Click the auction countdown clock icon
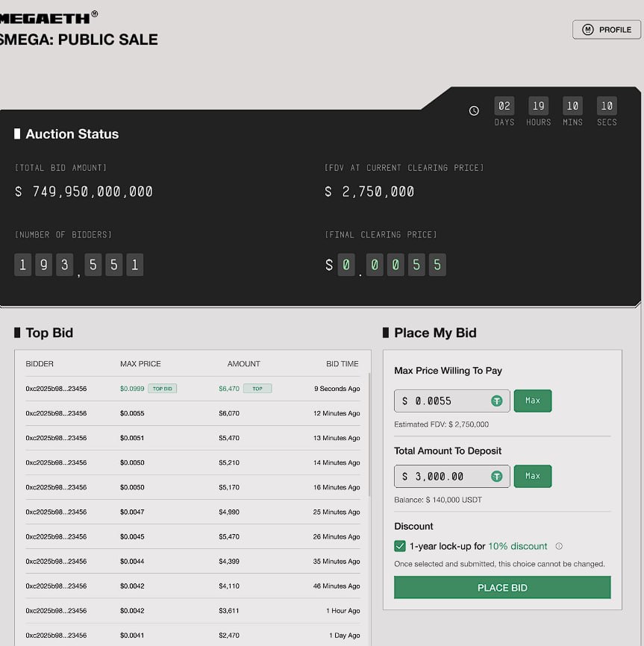 tap(474, 110)
